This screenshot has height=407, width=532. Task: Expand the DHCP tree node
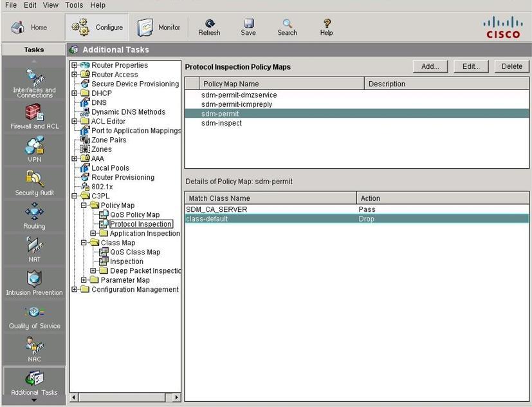point(75,93)
